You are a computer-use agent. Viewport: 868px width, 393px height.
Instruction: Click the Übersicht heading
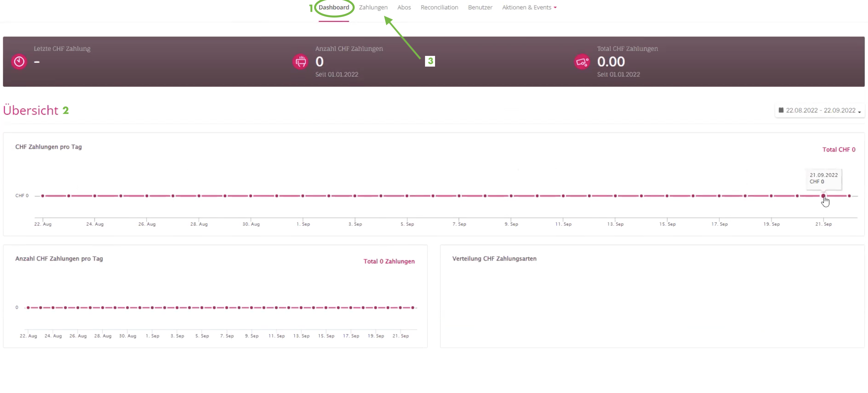click(31, 110)
